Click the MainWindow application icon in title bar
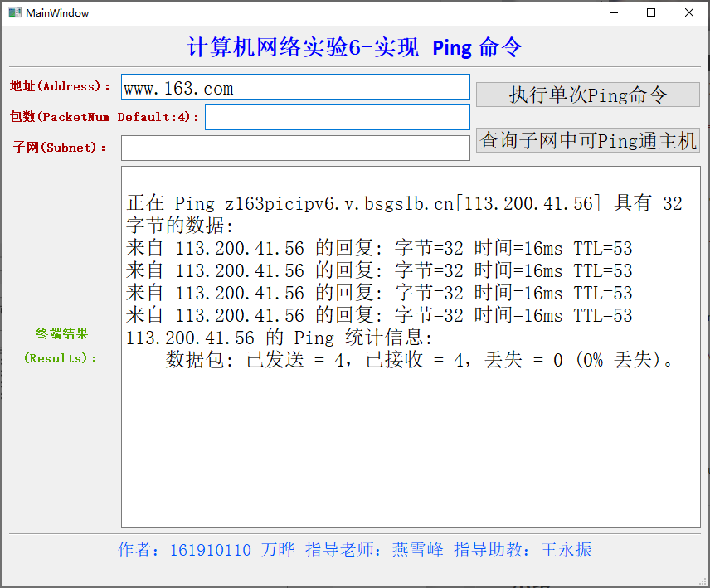710x588 pixels. click(x=14, y=12)
